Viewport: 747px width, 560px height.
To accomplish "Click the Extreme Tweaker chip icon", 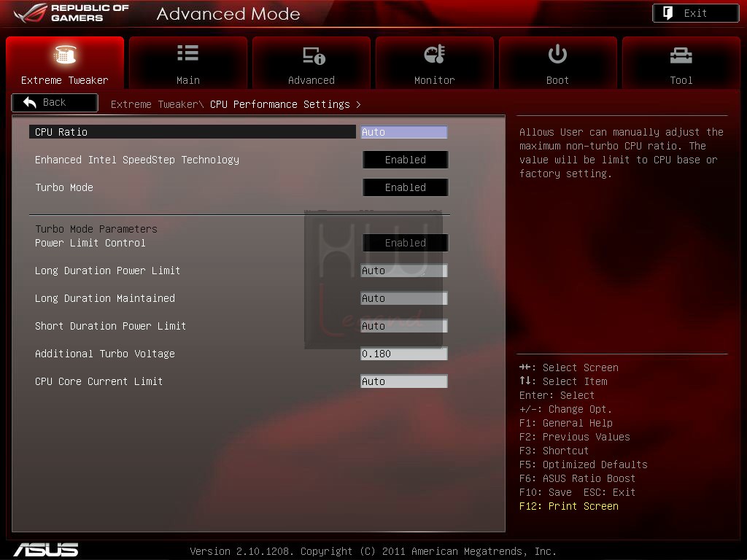I will click(x=65, y=54).
